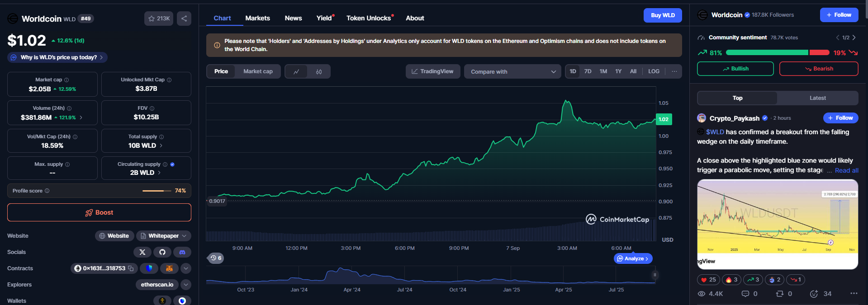
Task: Click the community sentiment bullish-bearish bar
Action: point(778,53)
